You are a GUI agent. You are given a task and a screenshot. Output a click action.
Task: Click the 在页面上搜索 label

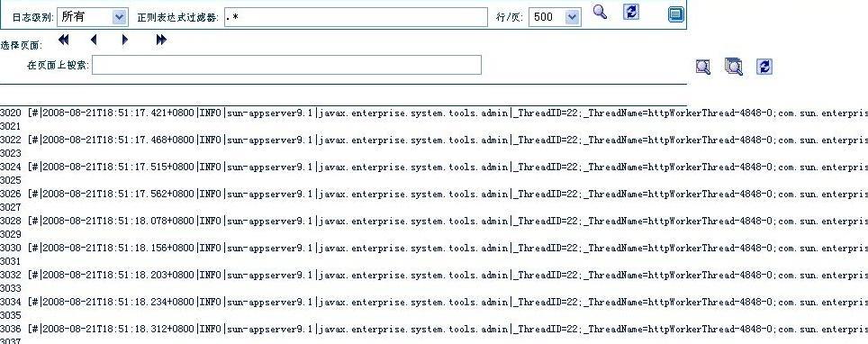(x=58, y=66)
